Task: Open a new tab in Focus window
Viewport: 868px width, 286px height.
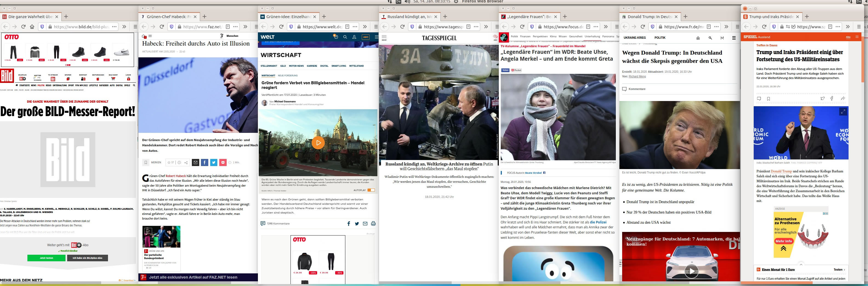Action: 565,16
